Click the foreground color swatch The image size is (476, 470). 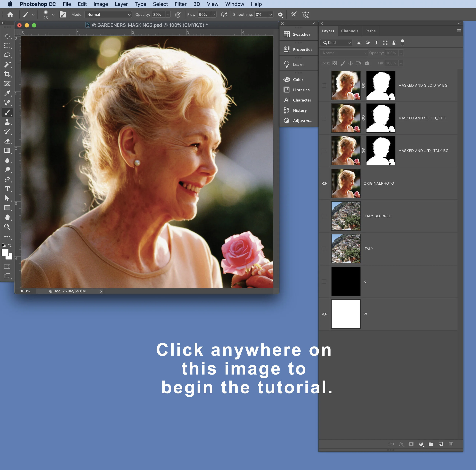5,252
